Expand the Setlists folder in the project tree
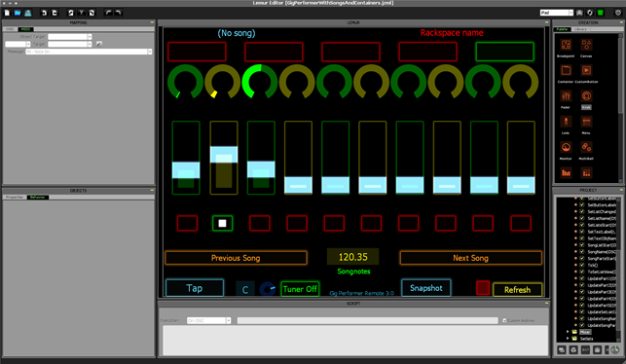Image resolution: width=626 pixels, height=364 pixels. coord(568,339)
